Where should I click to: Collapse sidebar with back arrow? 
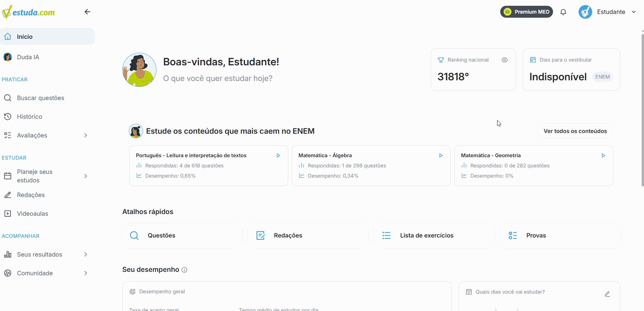pos(88,12)
